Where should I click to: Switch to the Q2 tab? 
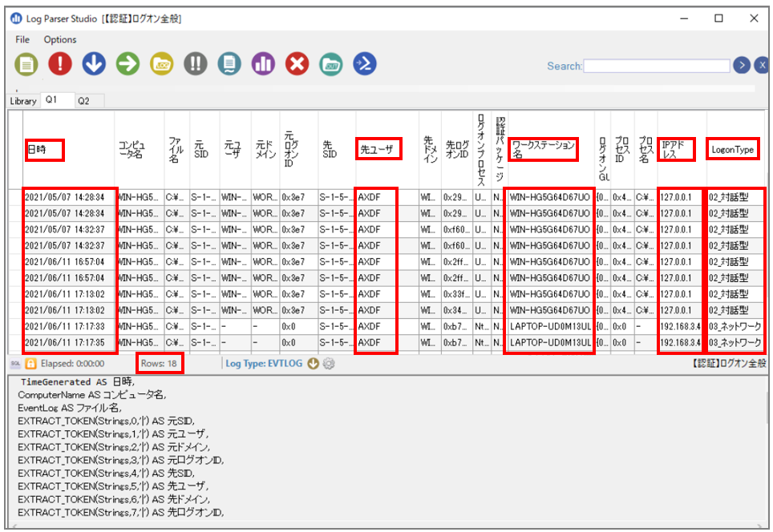pos(84,101)
